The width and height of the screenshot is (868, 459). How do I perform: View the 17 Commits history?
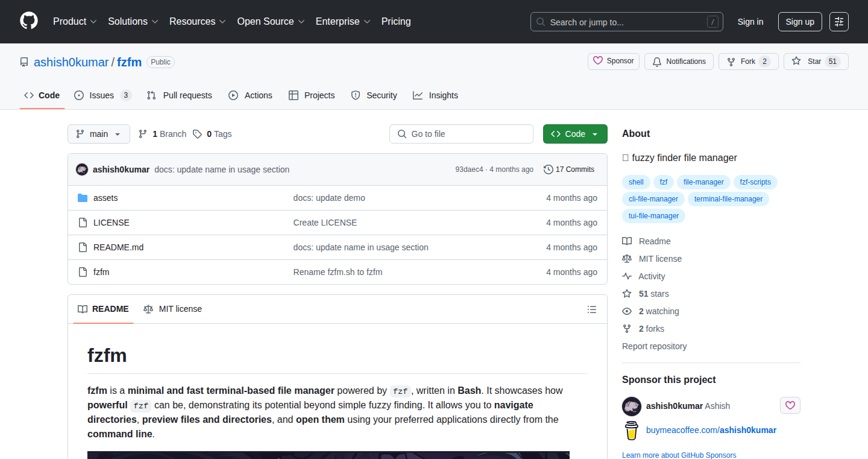tap(569, 169)
